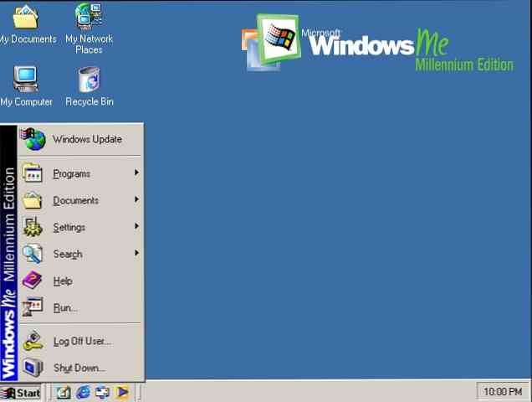This screenshot has height=402, width=532.
Task: Click the 10:00 PM taskbar clock
Action: (503, 392)
